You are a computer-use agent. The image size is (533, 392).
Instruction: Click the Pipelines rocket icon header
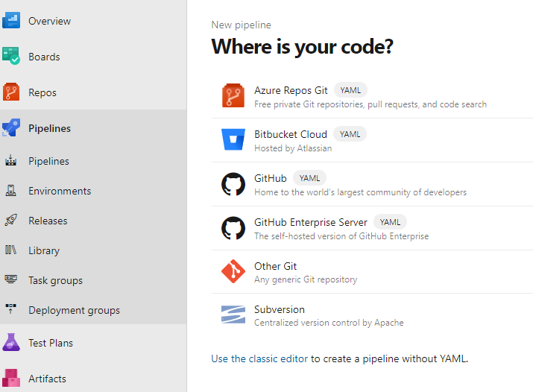click(x=11, y=127)
